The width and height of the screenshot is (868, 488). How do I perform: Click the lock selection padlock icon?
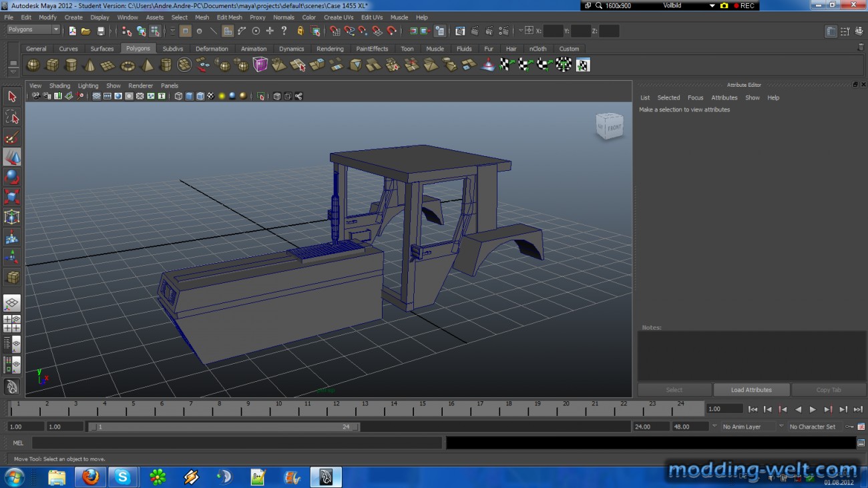click(x=300, y=31)
